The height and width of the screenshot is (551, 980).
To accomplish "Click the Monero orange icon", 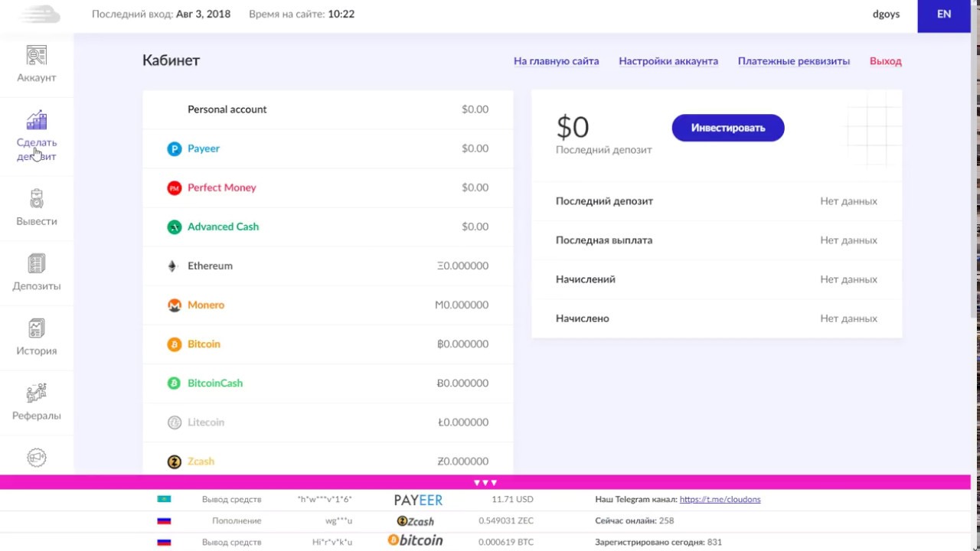I will (175, 305).
